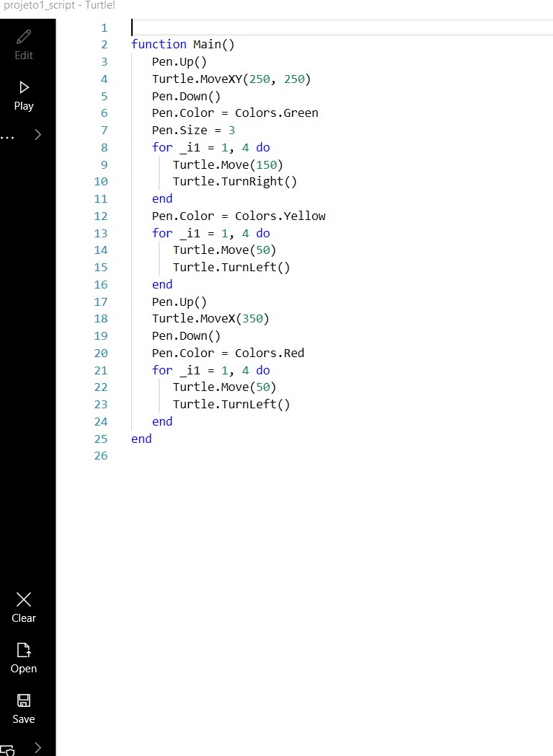The width and height of the screenshot is (553, 756).
Task: Open the three-dots more options item in the sidebar
Action: (x=8, y=137)
